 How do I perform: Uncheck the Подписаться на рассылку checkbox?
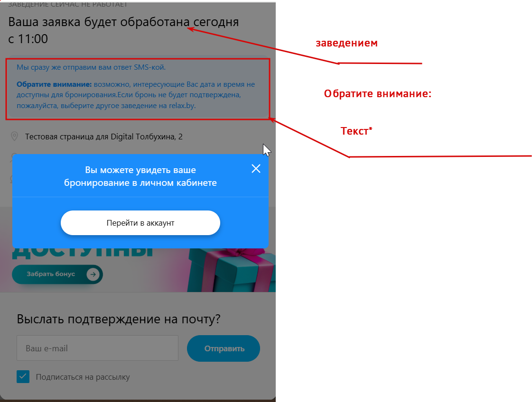23,376
